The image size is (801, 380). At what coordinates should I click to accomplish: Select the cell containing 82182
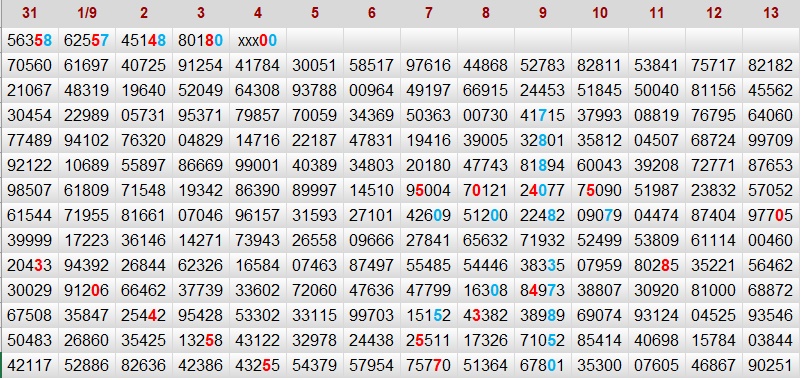point(771,65)
